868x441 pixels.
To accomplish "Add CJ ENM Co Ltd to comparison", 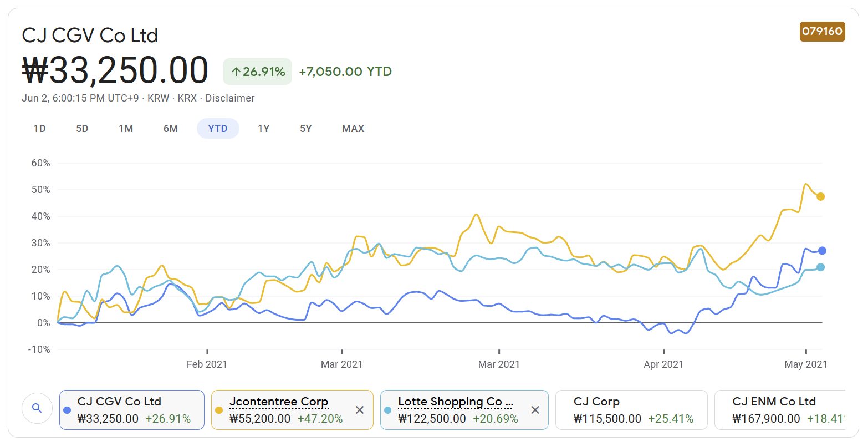I will point(779,410).
